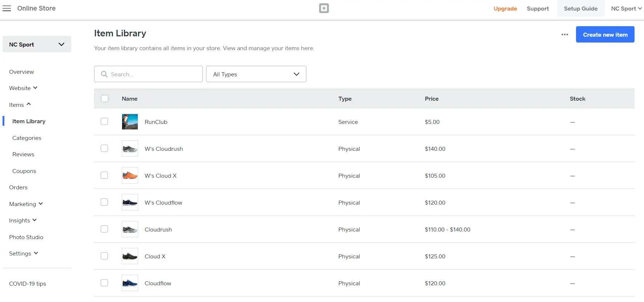Image resolution: width=644 pixels, height=302 pixels.
Task: Open the W's Cloud X item name
Action: (160, 176)
